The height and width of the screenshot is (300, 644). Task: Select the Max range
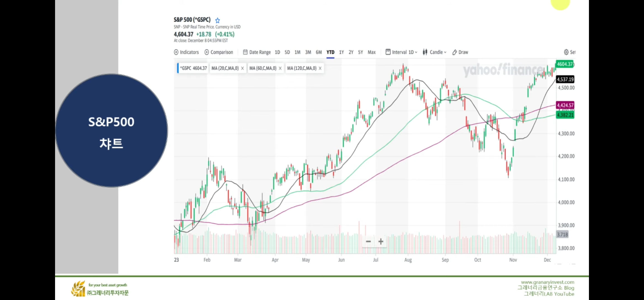(371, 52)
